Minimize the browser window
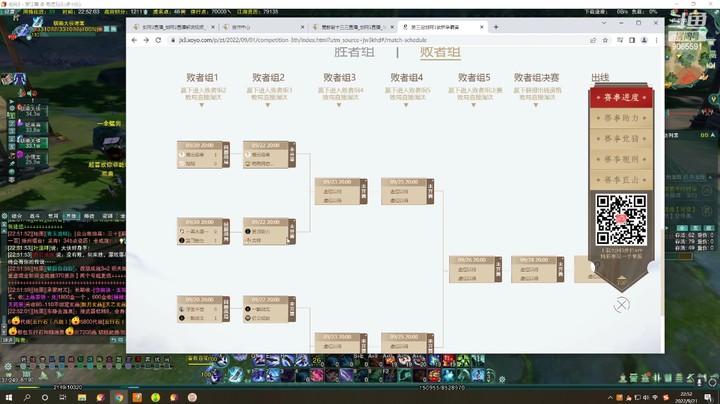 (621, 22)
